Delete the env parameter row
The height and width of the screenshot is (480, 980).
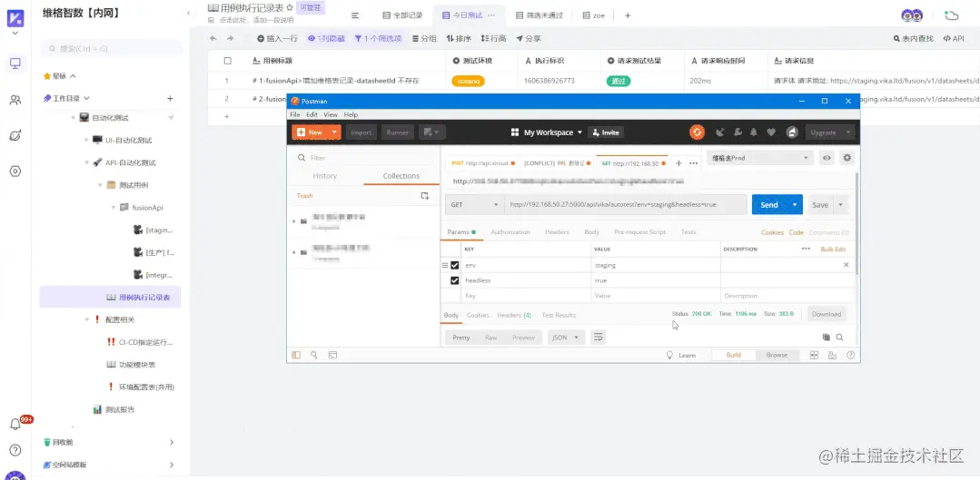(x=846, y=265)
